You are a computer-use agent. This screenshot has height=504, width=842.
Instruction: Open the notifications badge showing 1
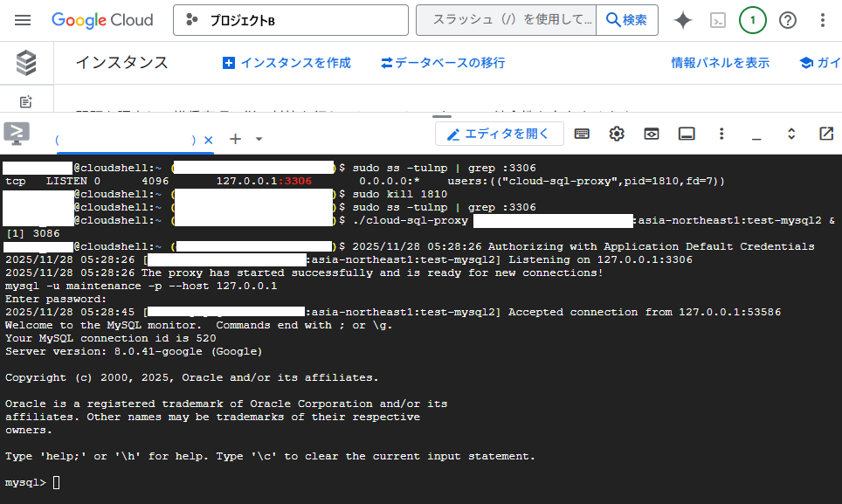coord(752,20)
